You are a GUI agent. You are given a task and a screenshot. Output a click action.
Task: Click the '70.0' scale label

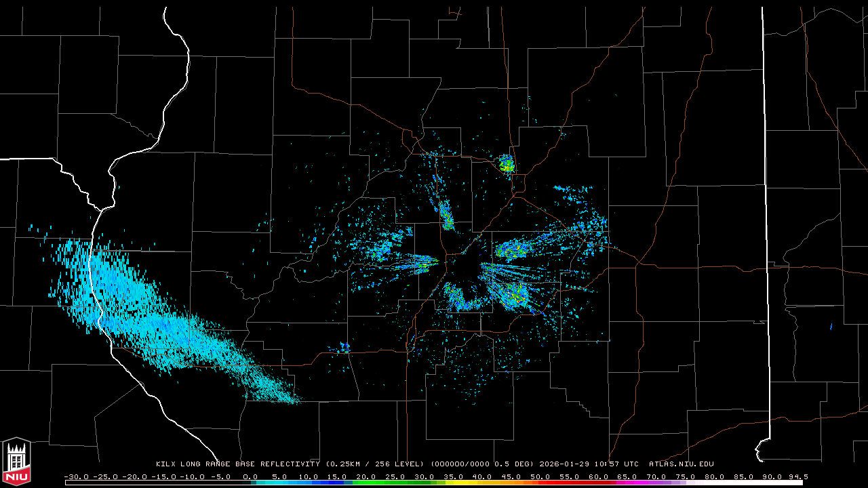[657, 476]
